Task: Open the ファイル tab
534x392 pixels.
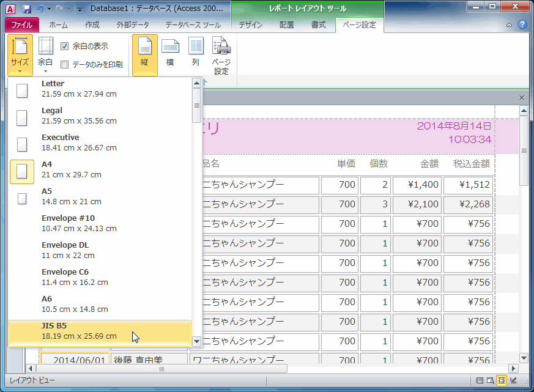Action: pyautogui.click(x=22, y=25)
